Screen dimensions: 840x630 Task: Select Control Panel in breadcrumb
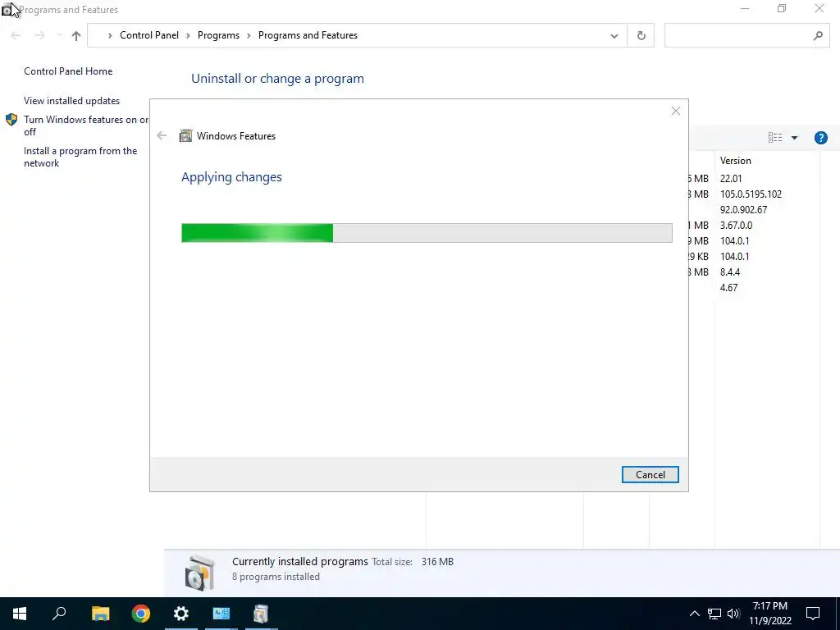pos(149,35)
